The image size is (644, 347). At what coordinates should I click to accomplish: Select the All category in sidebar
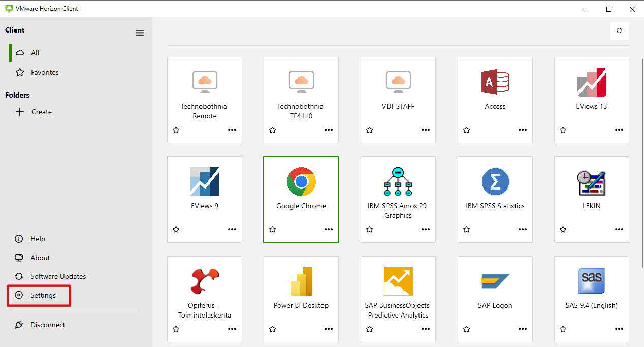pyautogui.click(x=35, y=53)
